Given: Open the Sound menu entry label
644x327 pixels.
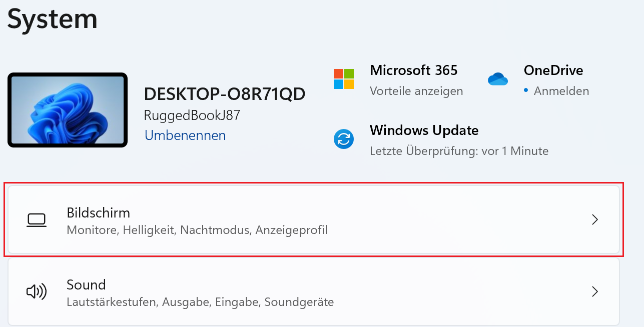Looking at the screenshot, I should [x=86, y=285].
